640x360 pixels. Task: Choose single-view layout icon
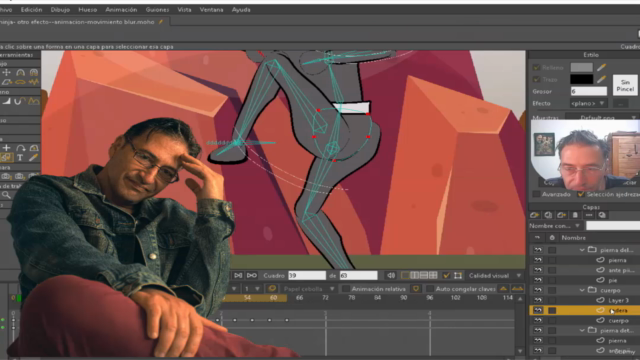point(405,276)
